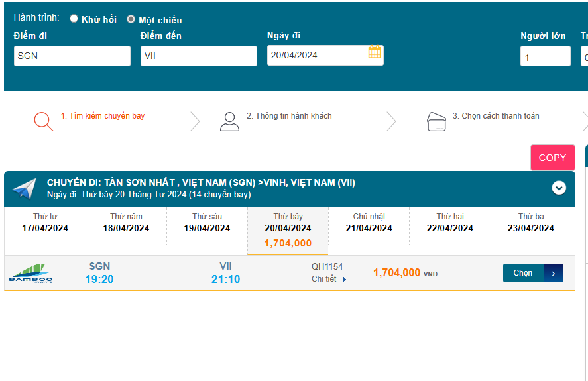Expand Chi tiết flight details
Screen dimensions: 588x381
[x=329, y=279]
